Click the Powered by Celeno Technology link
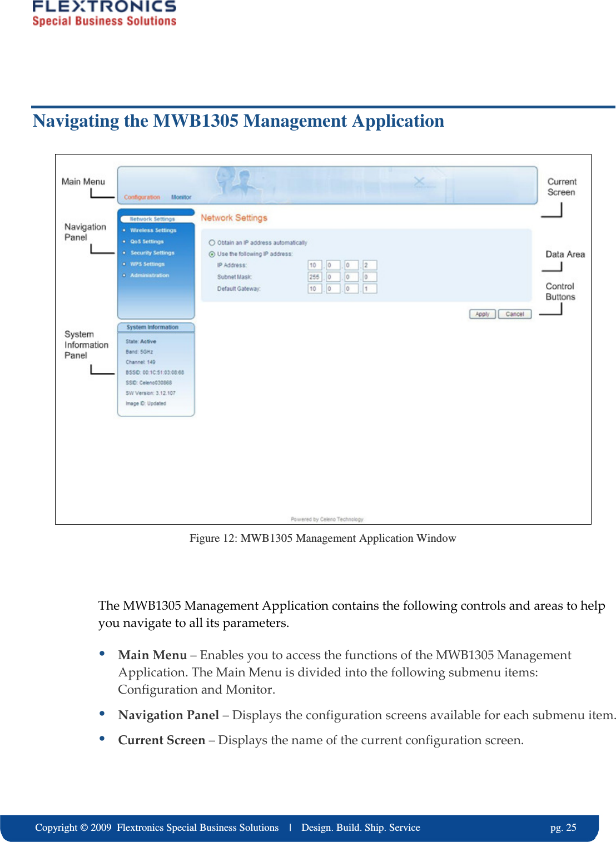Viewport: 616px width, 842px height. (327, 519)
